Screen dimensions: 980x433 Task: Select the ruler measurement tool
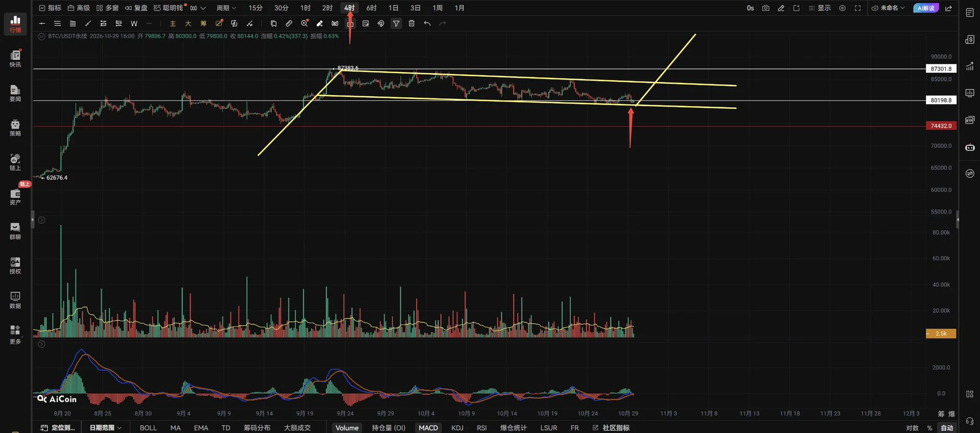289,23
